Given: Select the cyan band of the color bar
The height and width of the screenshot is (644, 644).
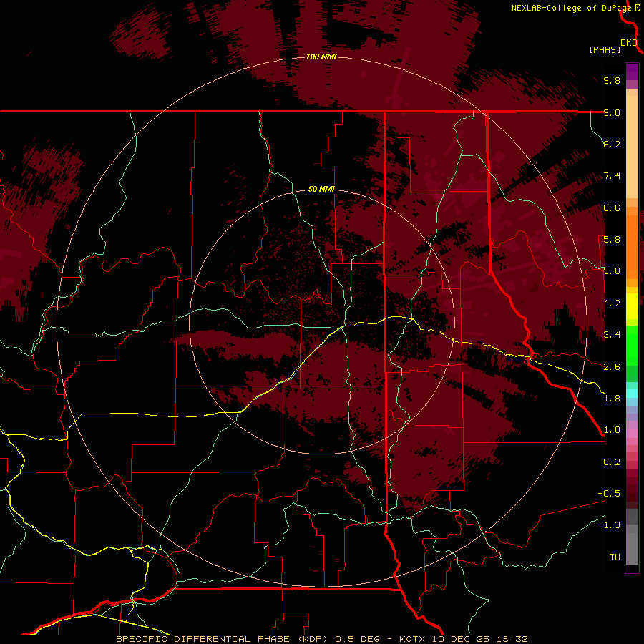Looking at the screenshot, I should pos(632,394).
